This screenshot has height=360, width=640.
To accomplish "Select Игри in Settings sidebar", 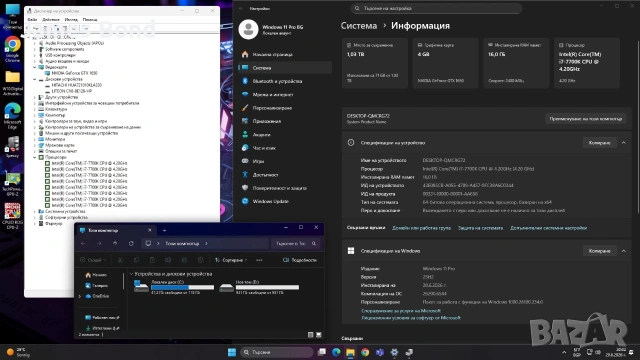I will [x=285, y=161].
